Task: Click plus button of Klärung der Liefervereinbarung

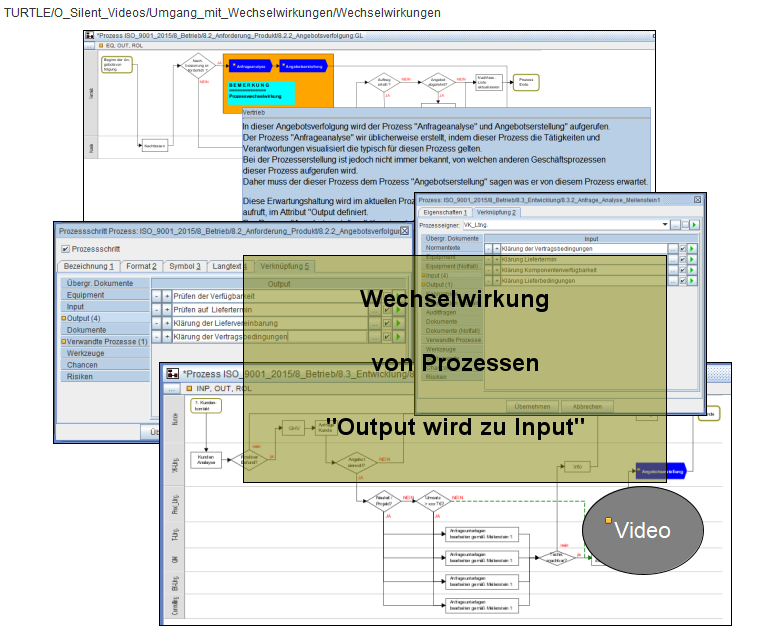Action: (x=167, y=323)
